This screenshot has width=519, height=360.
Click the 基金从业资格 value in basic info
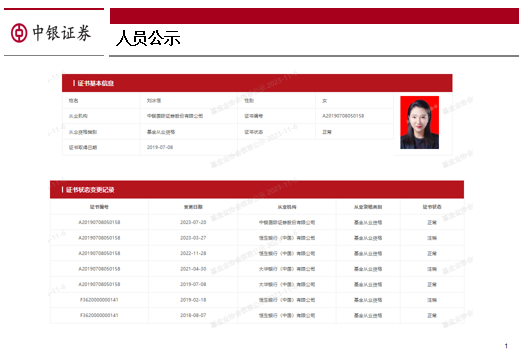point(161,132)
